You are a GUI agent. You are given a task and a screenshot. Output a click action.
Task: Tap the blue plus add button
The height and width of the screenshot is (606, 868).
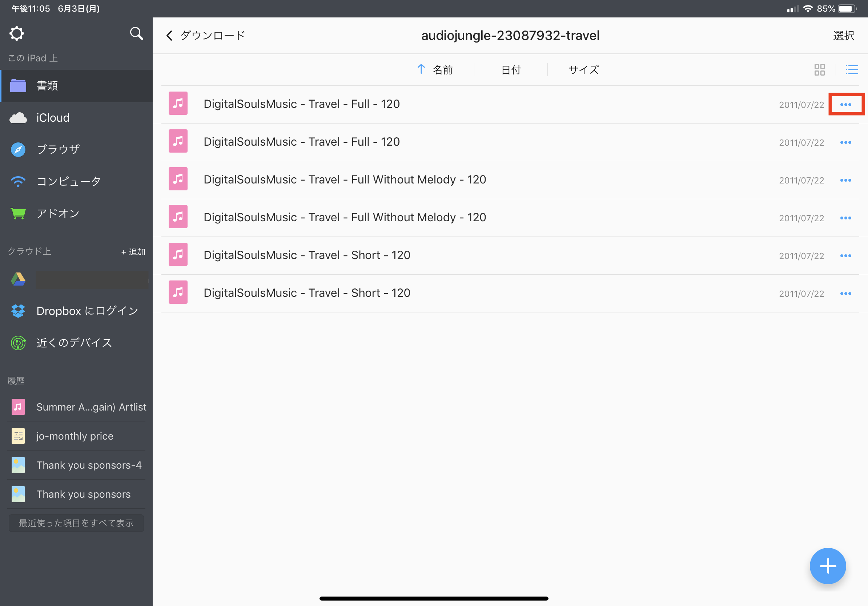(x=827, y=566)
